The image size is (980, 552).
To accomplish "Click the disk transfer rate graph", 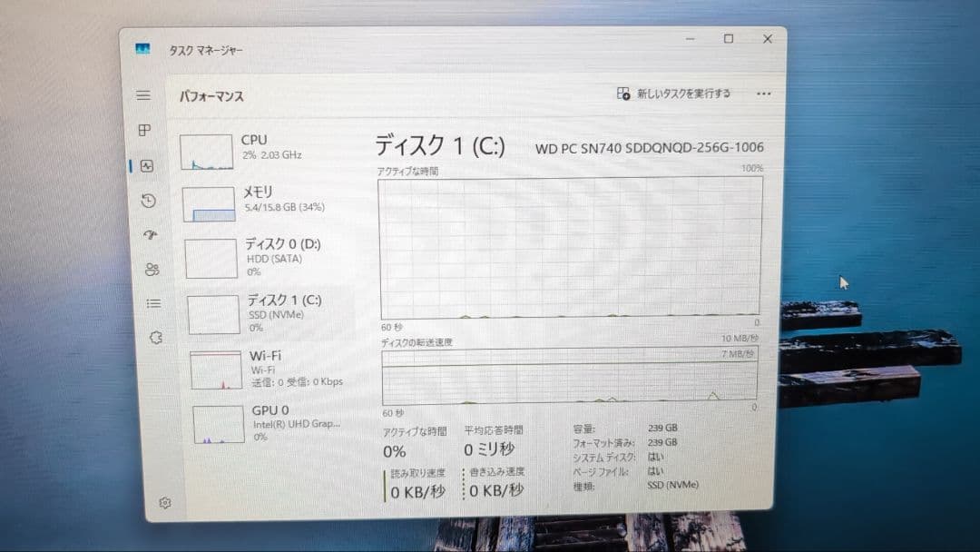I will (x=569, y=376).
